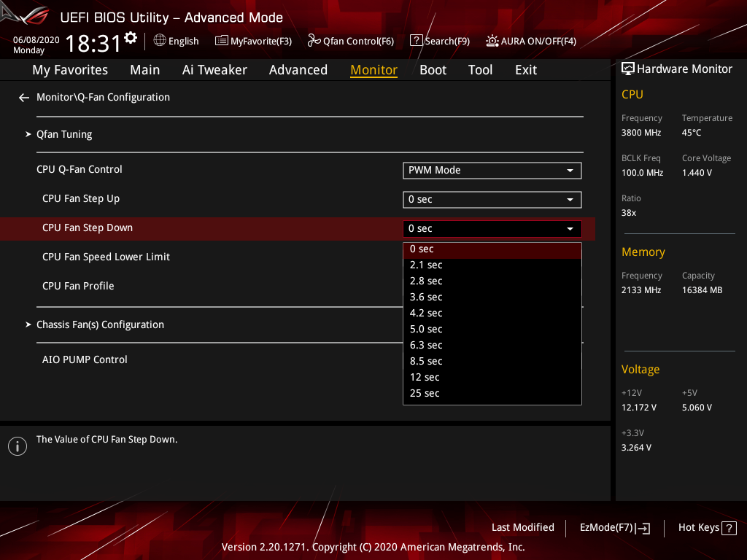
Task: Open settings gear next to the clock
Action: [131, 38]
